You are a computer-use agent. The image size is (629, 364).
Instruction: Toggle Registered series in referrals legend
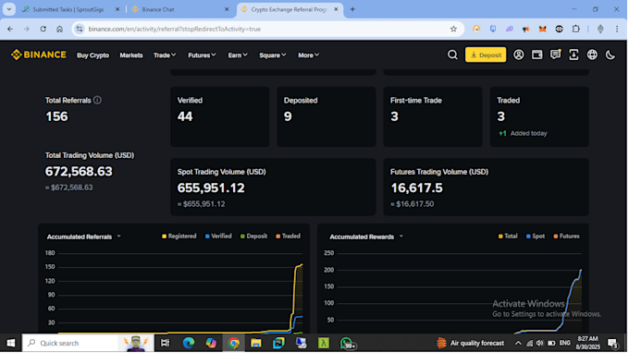[x=179, y=237]
